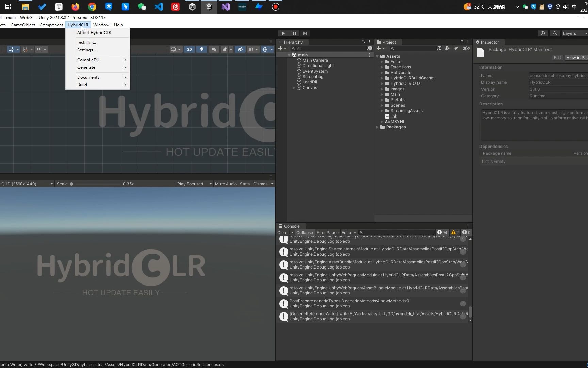Screen dimensions: 588x368
Task: Toggle Stats in Game view
Action: 245,184
